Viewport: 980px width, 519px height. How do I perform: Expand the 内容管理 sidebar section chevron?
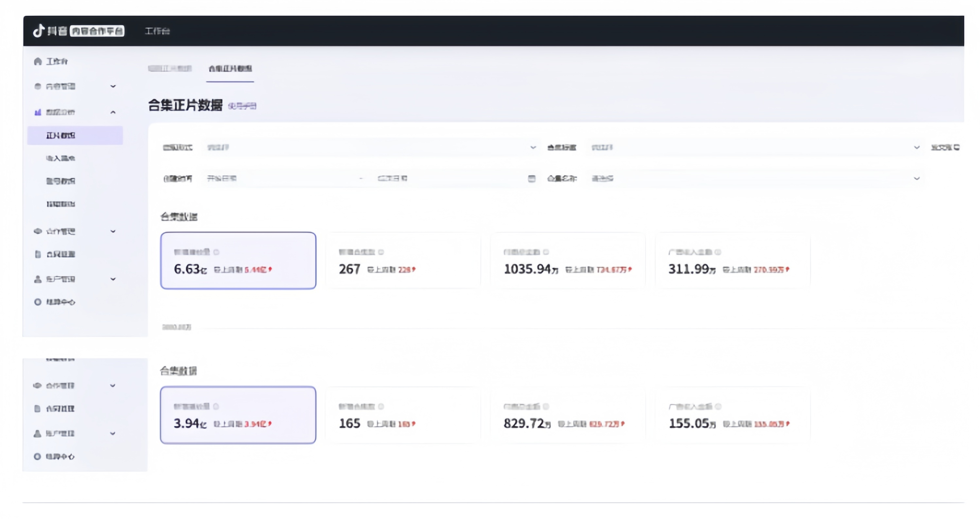coord(113,86)
